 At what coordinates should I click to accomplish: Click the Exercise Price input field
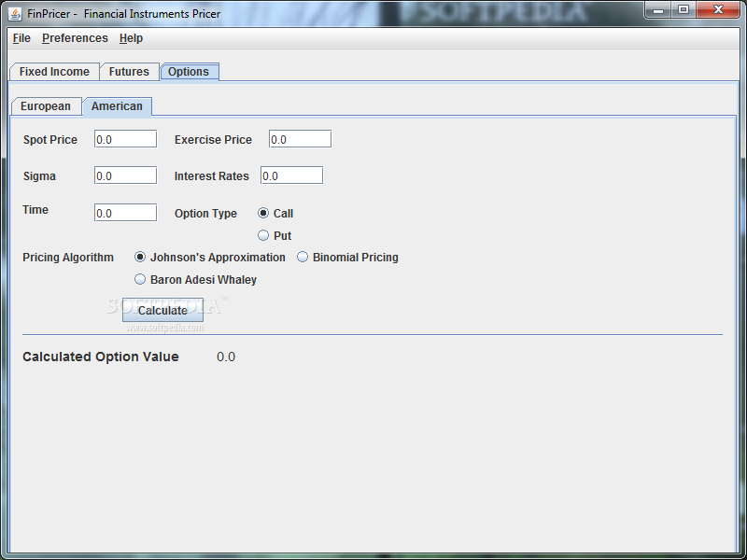(300, 139)
